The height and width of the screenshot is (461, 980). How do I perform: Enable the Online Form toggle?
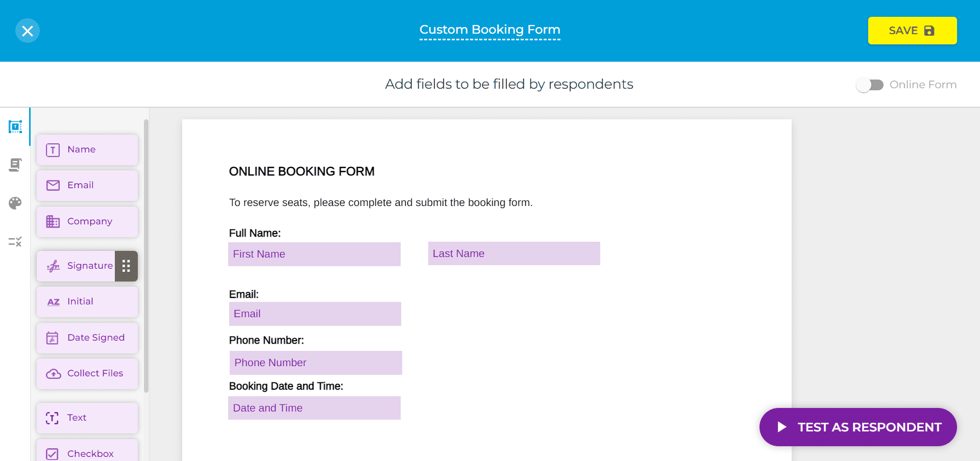click(x=869, y=85)
